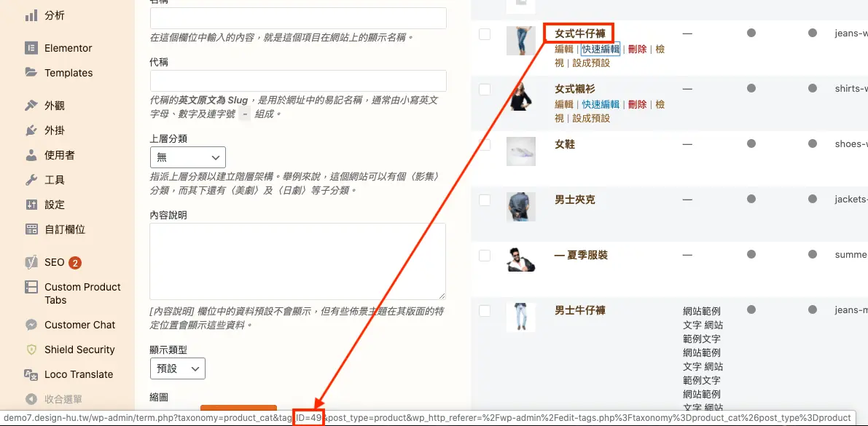Click the Customer Chat messenger icon

pos(31,325)
